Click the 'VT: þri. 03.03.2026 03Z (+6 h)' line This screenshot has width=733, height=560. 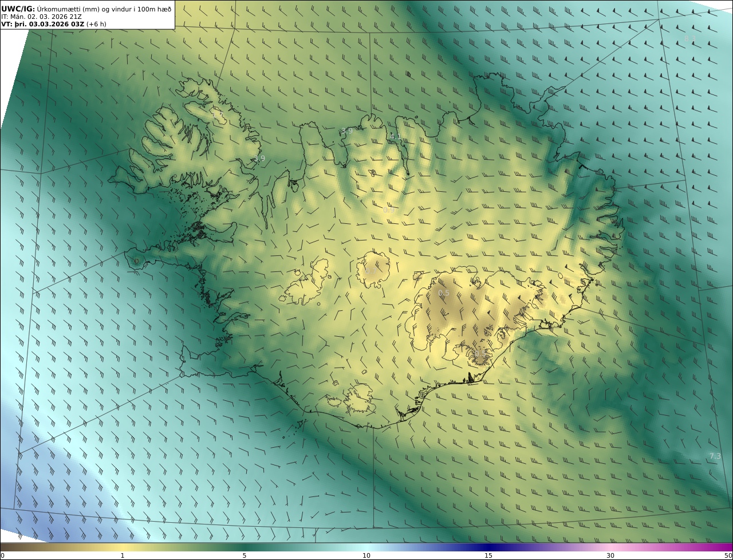pos(53,24)
